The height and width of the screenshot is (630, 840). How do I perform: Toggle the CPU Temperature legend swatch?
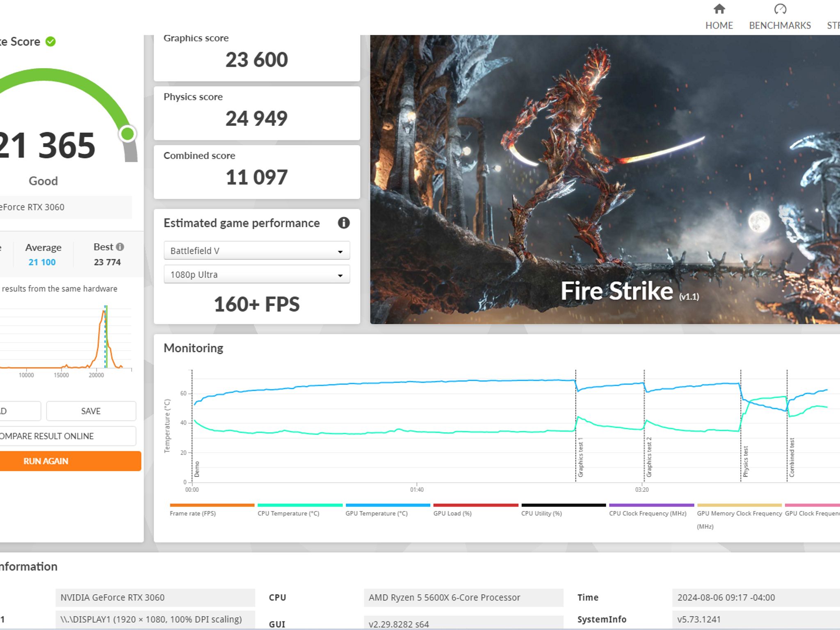[300, 505]
